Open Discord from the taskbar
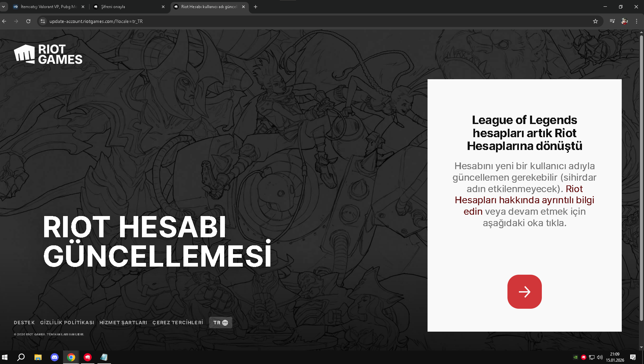Screen dimensions: 644x364 tap(55, 357)
